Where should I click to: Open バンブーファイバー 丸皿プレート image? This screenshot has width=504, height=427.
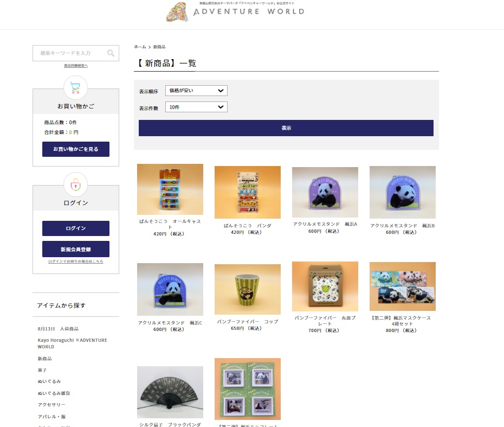coord(325,286)
